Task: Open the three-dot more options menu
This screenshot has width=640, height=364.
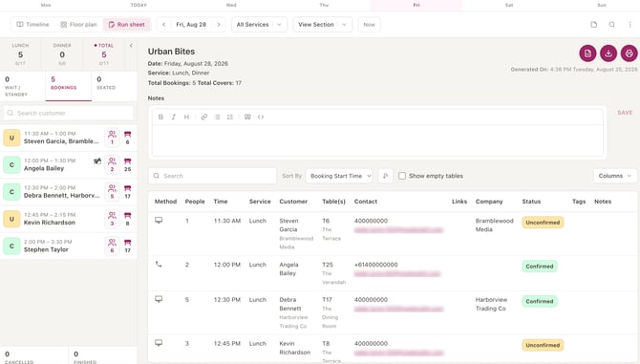Action: tap(629, 25)
